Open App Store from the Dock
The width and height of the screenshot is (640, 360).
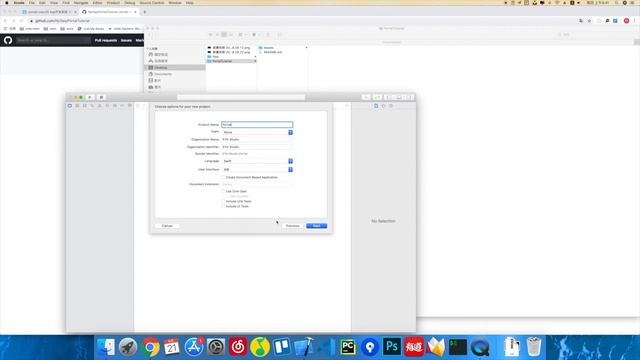pyautogui.click(x=194, y=347)
